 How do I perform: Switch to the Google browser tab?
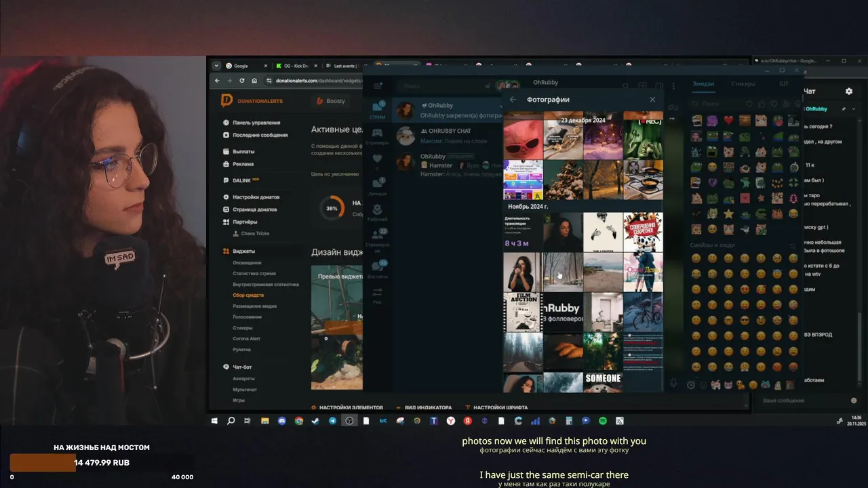245,66
